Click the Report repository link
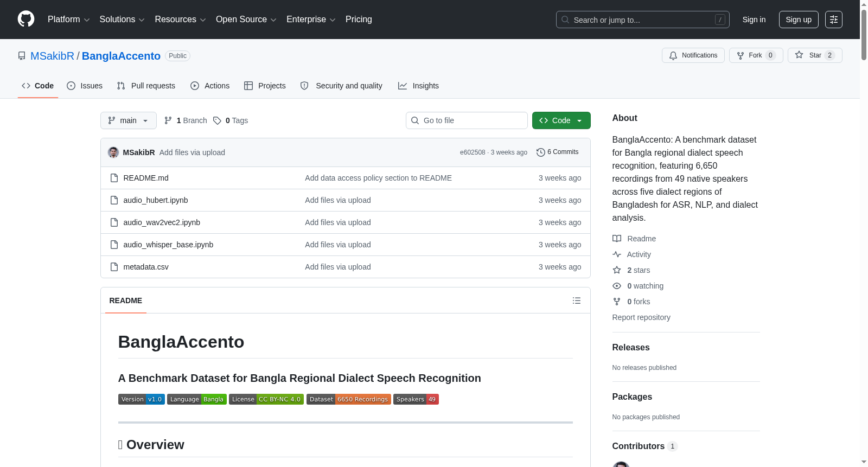 [641, 317]
